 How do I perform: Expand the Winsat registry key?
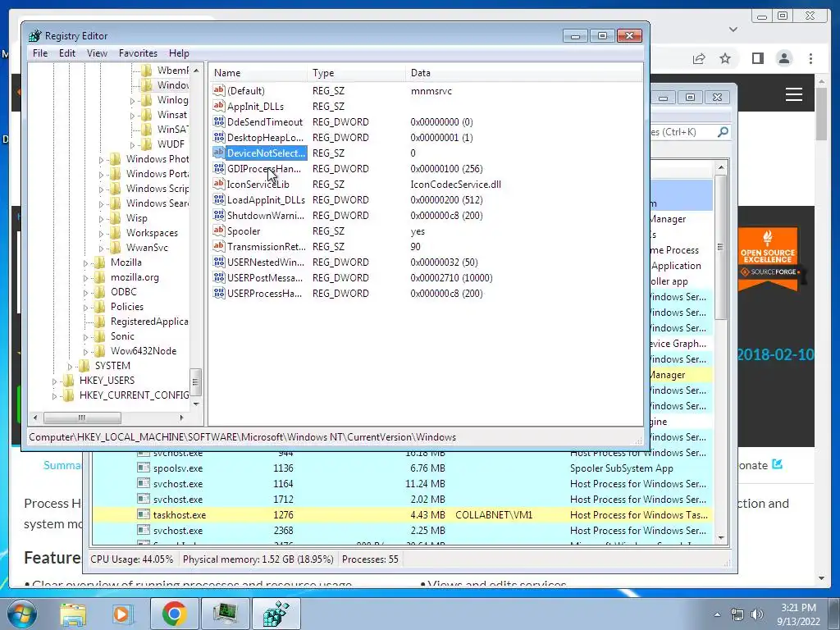click(x=132, y=115)
